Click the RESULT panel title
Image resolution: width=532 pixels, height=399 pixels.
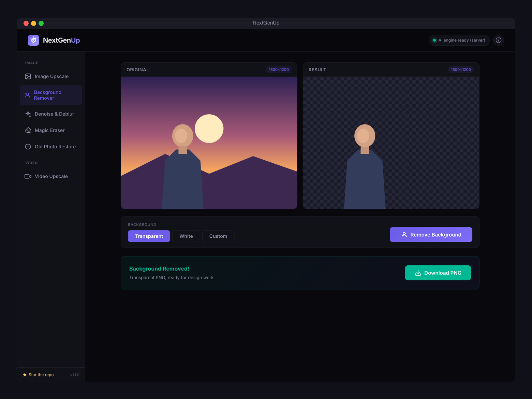pos(317,70)
